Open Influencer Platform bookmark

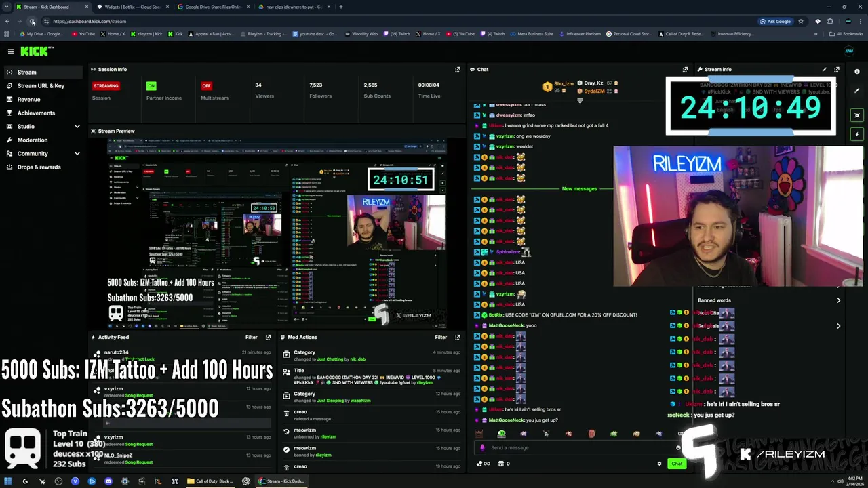(x=580, y=33)
